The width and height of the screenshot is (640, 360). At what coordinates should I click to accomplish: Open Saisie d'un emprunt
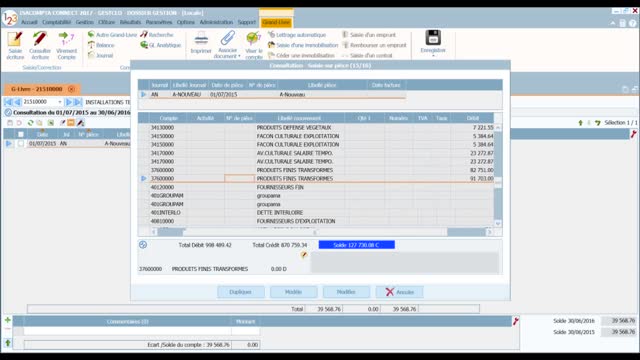(x=369, y=35)
